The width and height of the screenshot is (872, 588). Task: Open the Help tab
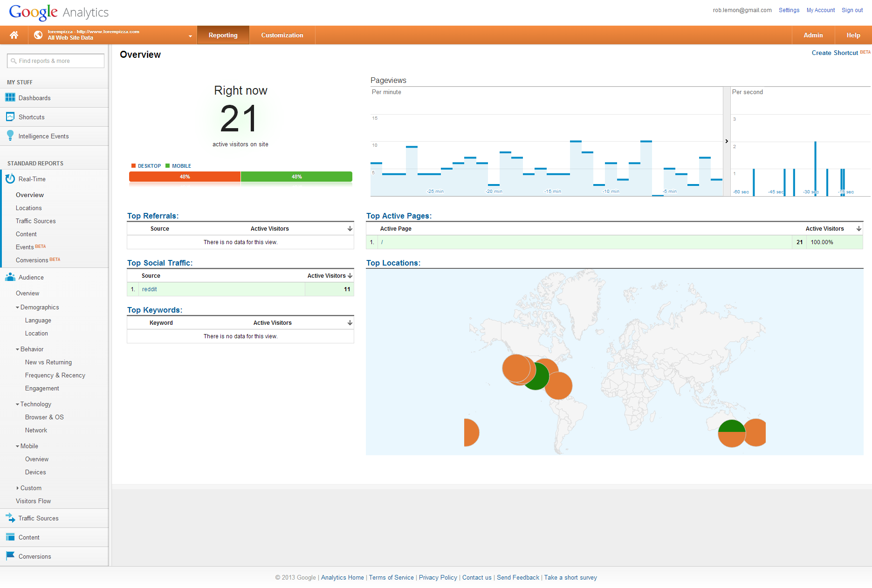(853, 35)
